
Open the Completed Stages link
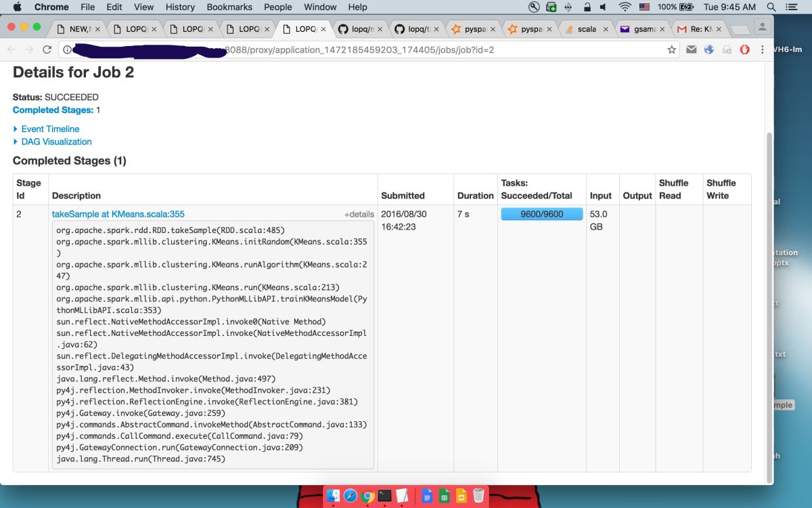[53, 110]
